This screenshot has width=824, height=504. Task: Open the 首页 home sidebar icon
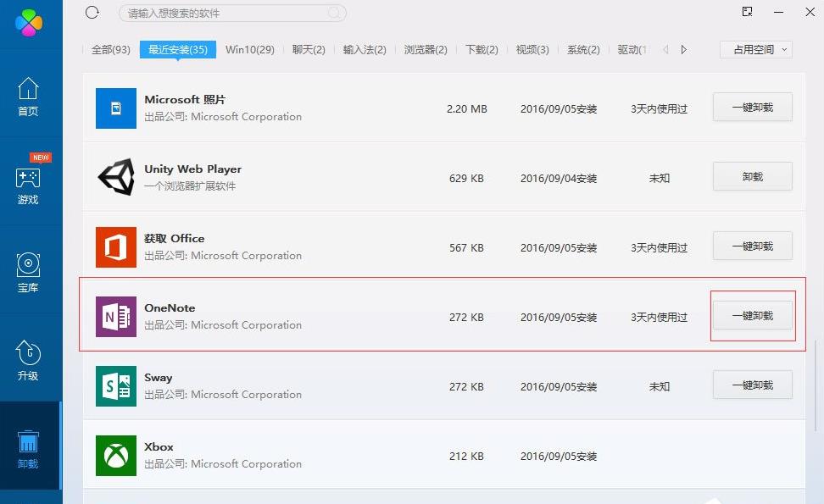coord(28,96)
